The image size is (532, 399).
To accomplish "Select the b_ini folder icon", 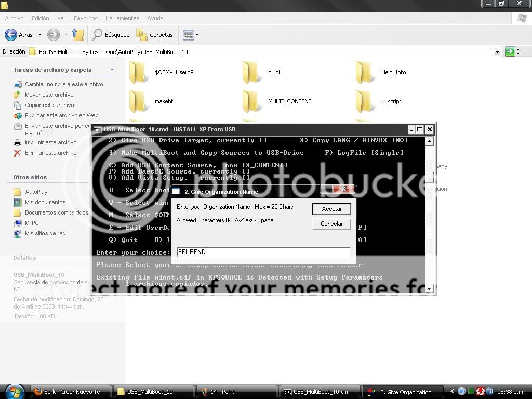I will tap(252, 72).
